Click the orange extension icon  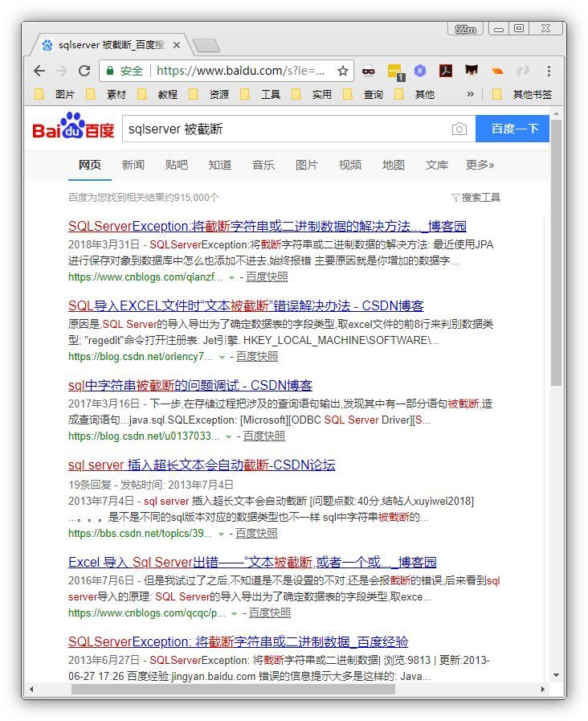coord(497,71)
